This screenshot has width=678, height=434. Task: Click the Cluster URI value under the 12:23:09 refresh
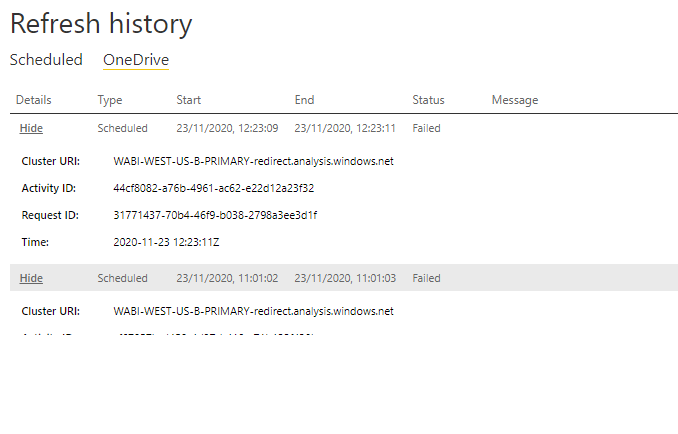click(253, 161)
